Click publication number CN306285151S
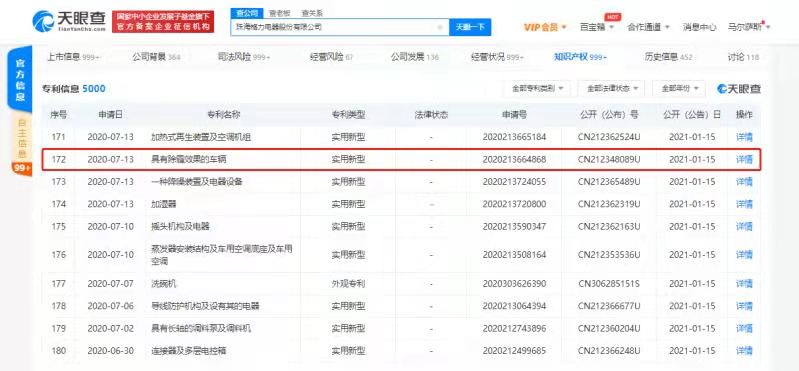The width and height of the screenshot is (799, 371). pos(609,284)
